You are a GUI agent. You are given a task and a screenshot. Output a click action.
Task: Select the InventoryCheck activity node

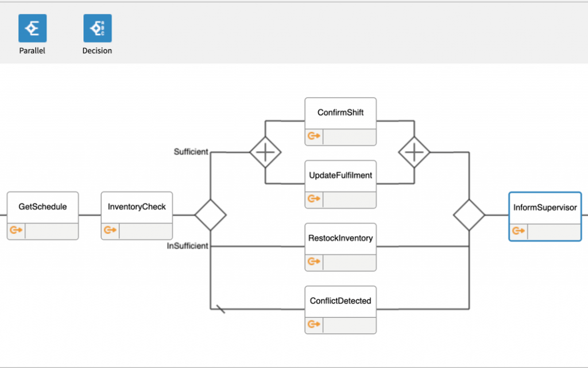[137, 207]
